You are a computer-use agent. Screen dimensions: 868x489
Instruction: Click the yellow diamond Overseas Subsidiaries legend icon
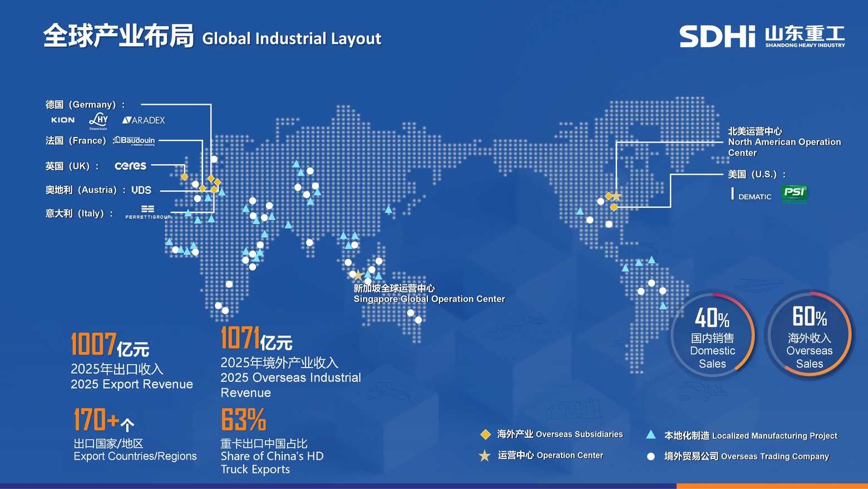pos(485,434)
